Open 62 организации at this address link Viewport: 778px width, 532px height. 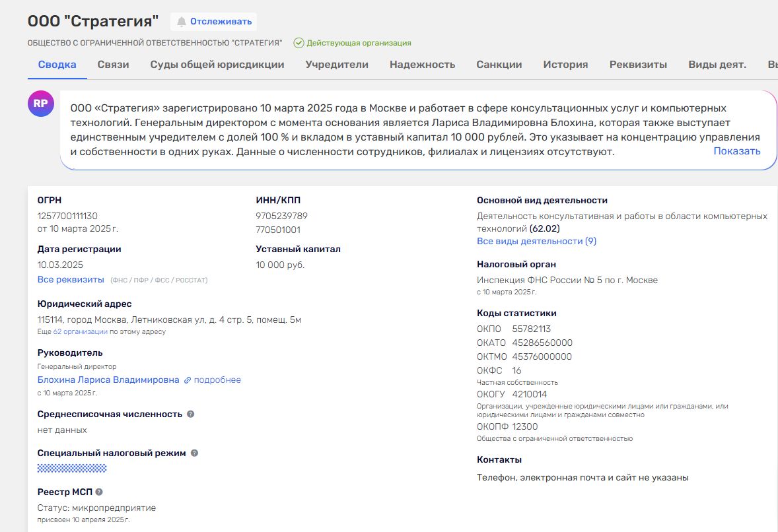(x=81, y=332)
